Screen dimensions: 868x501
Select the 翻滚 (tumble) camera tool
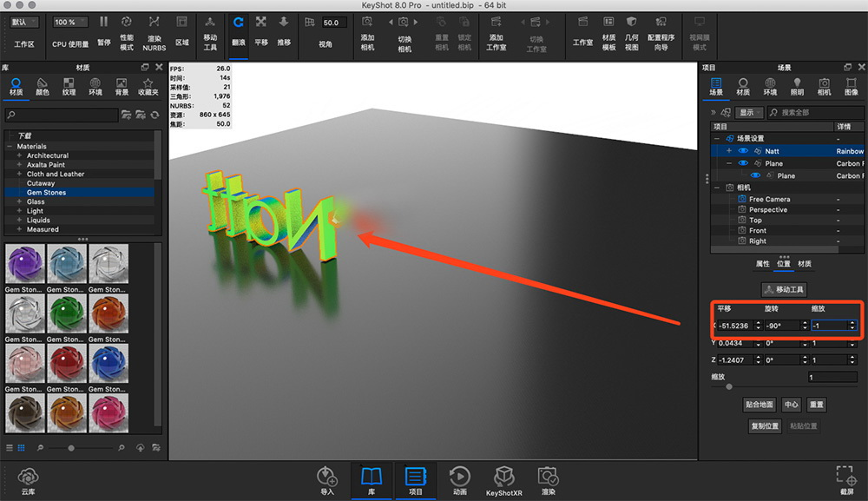pyautogui.click(x=238, y=23)
